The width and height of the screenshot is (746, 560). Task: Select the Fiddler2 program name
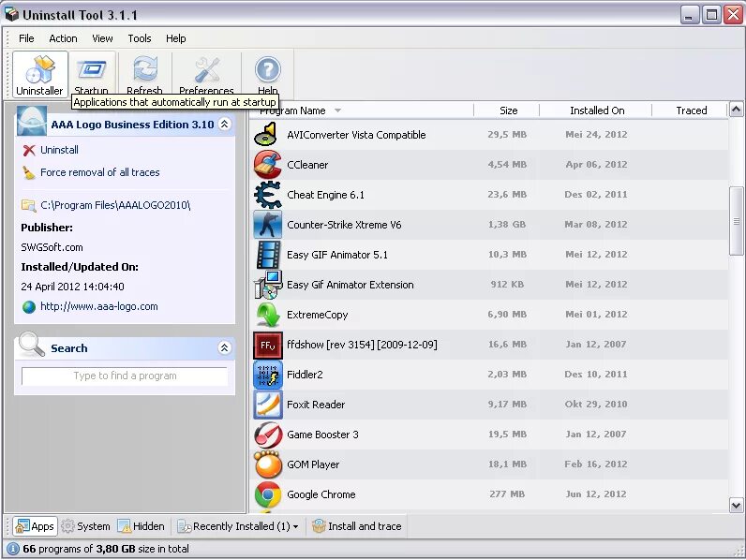(305, 375)
